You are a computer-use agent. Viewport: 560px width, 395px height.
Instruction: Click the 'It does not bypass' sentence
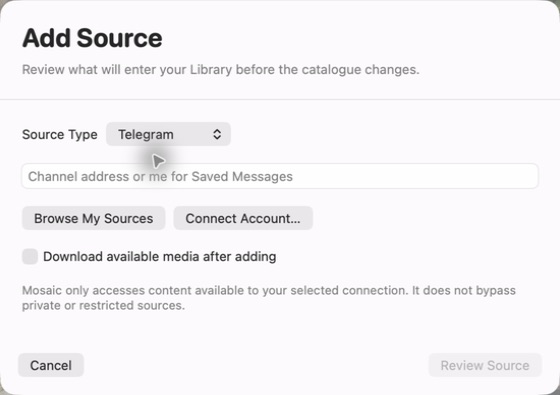(x=464, y=290)
